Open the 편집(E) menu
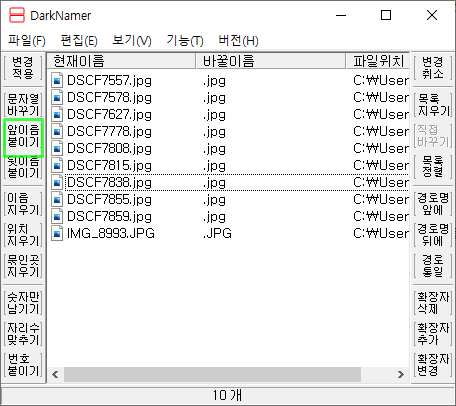 click(79, 41)
